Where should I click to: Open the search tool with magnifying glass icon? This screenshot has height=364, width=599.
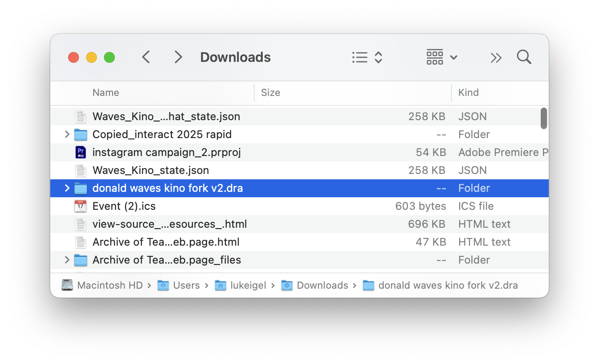click(524, 57)
